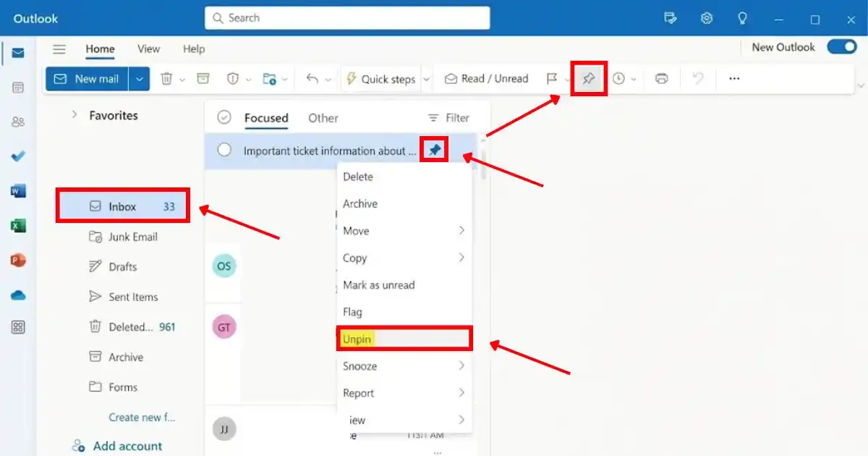The width and height of the screenshot is (868, 456).
Task: Switch to the Other inbox tab
Action: pyautogui.click(x=323, y=118)
